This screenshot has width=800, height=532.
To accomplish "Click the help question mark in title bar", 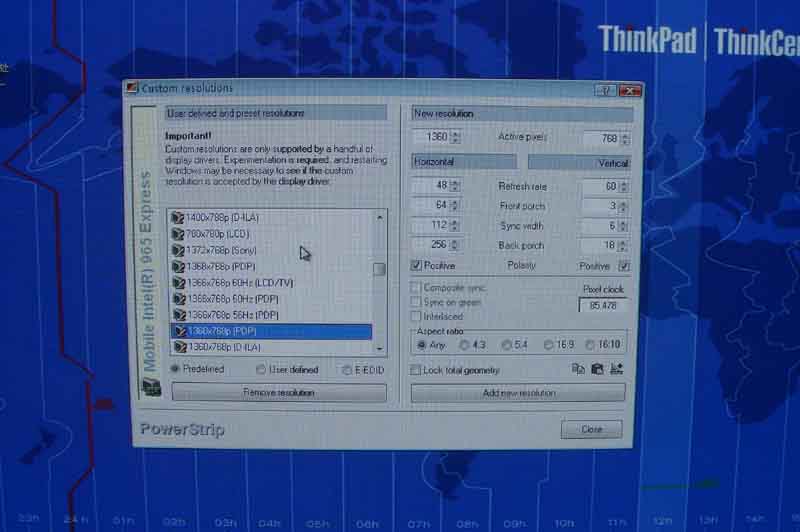I will (606, 90).
